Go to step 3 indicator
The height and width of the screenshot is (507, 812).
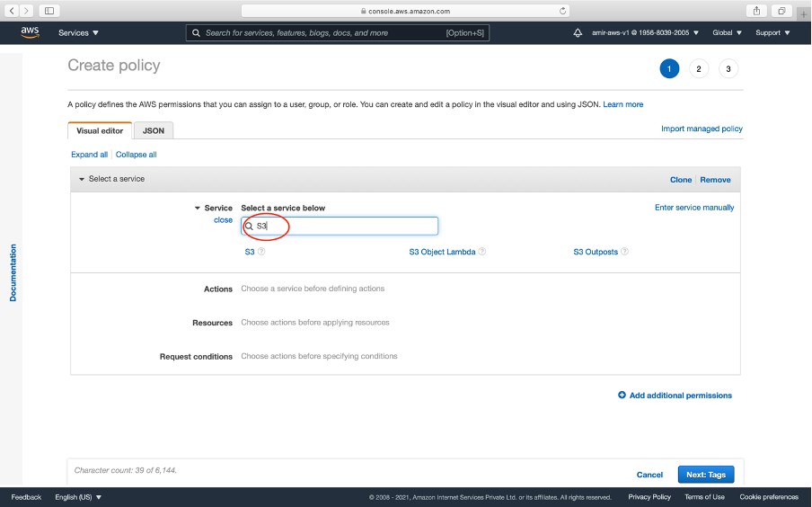(x=728, y=69)
